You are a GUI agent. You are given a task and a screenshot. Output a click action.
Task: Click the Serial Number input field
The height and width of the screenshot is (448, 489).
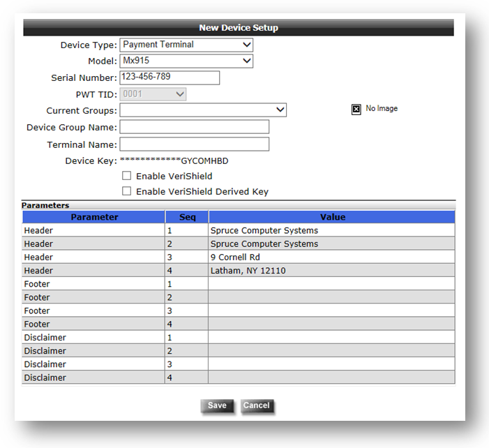click(x=170, y=77)
